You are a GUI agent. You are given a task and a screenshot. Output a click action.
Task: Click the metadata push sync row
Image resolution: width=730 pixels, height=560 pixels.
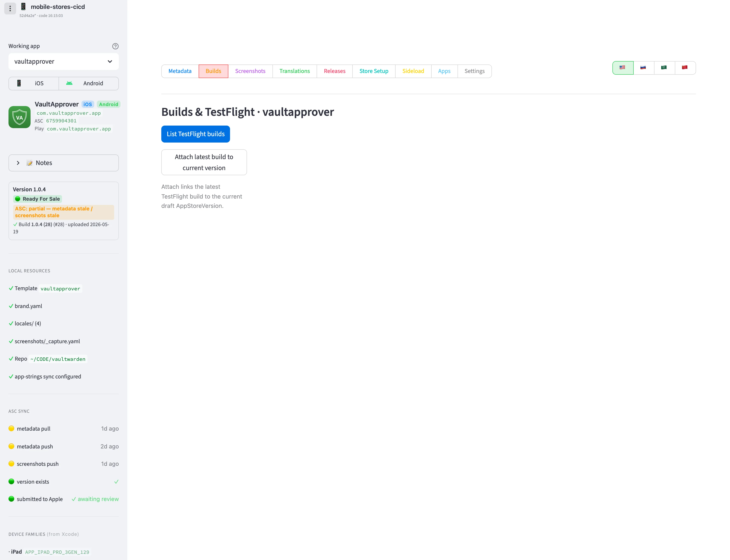click(63, 446)
